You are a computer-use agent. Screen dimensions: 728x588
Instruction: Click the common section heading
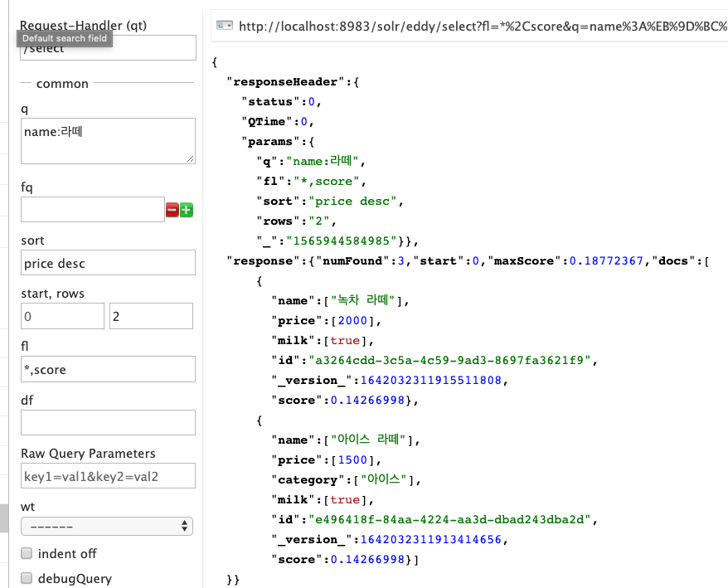click(x=62, y=84)
